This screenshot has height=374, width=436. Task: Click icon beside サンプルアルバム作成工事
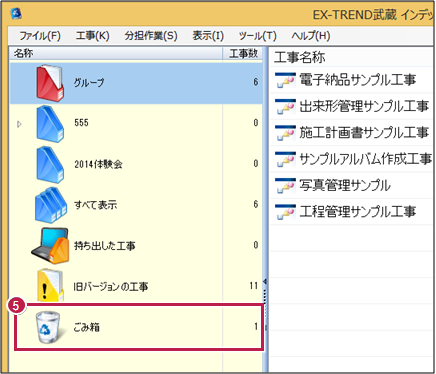click(x=285, y=159)
